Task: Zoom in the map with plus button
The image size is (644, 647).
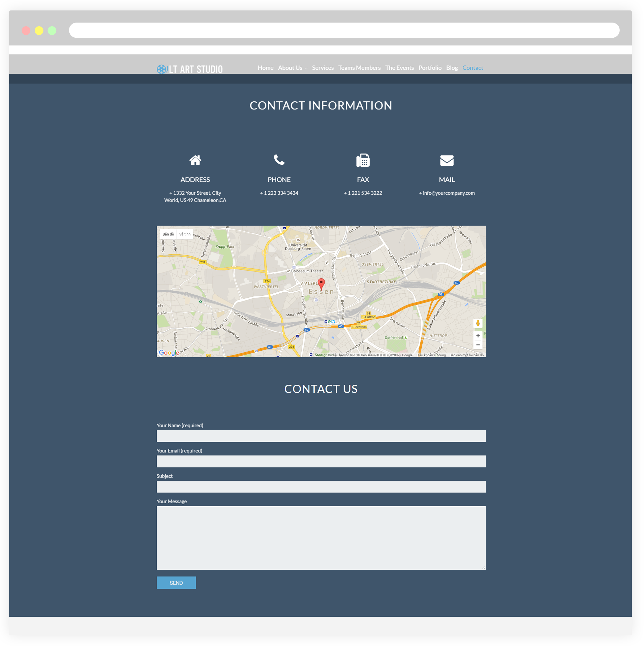Action: tap(478, 336)
